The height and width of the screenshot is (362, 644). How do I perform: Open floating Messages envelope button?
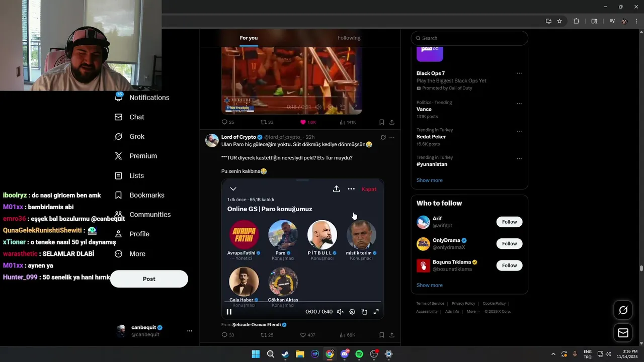pyautogui.click(x=623, y=333)
